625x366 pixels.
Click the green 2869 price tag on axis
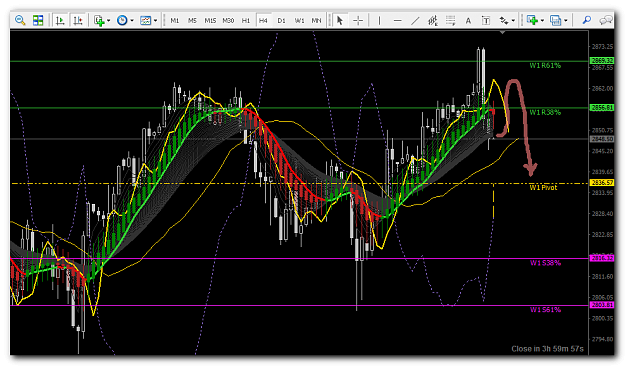pos(602,61)
